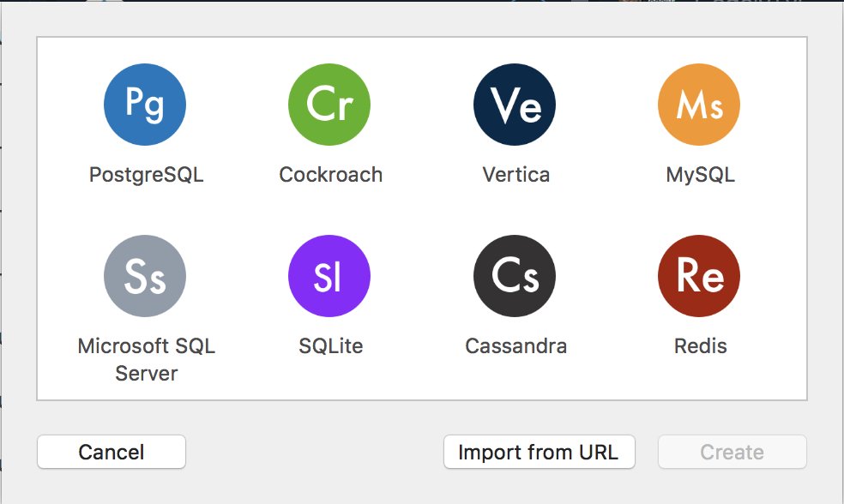Select the red Re Redis icon
The width and height of the screenshot is (844, 504).
pyautogui.click(x=699, y=276)
